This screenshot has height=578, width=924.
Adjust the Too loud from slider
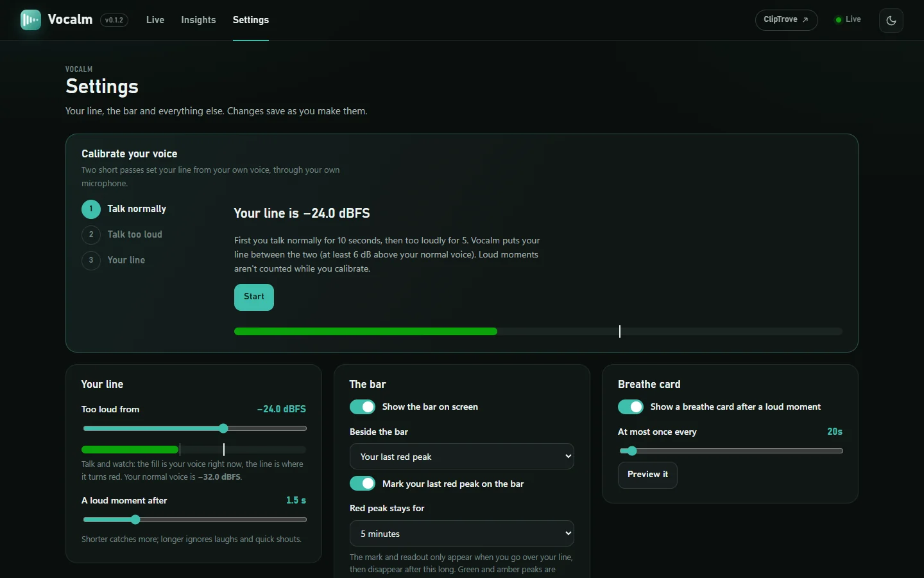[x=194, y=428]
